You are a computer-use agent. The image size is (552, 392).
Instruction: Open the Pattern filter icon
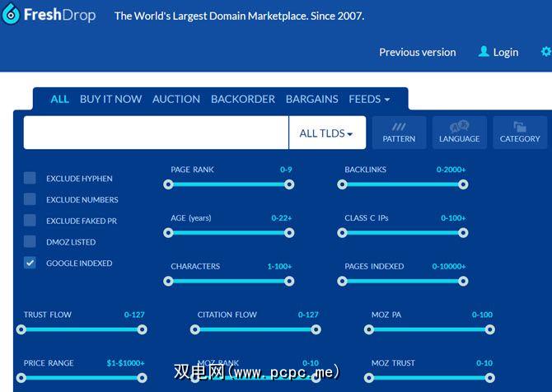pyautogui.click(x=399, y=127)
